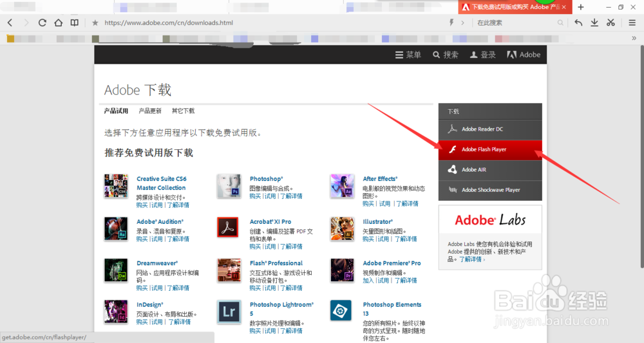
Task: Open Adobe Reader DC download in sidebar
Action: pos(490,129)
